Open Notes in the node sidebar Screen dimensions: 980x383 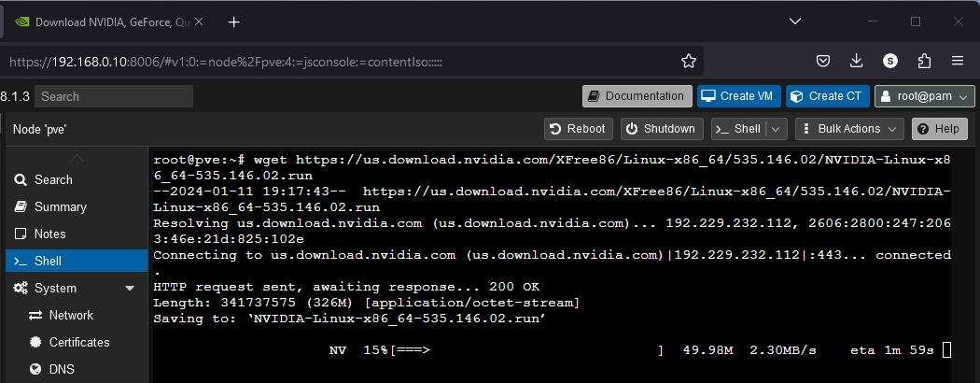tap(77, 234)
